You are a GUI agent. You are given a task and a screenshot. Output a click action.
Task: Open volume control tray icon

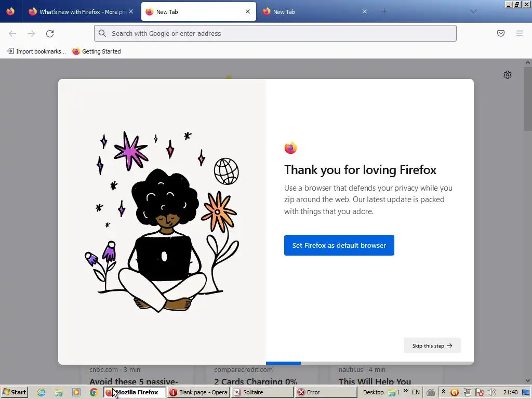point(491,393)
